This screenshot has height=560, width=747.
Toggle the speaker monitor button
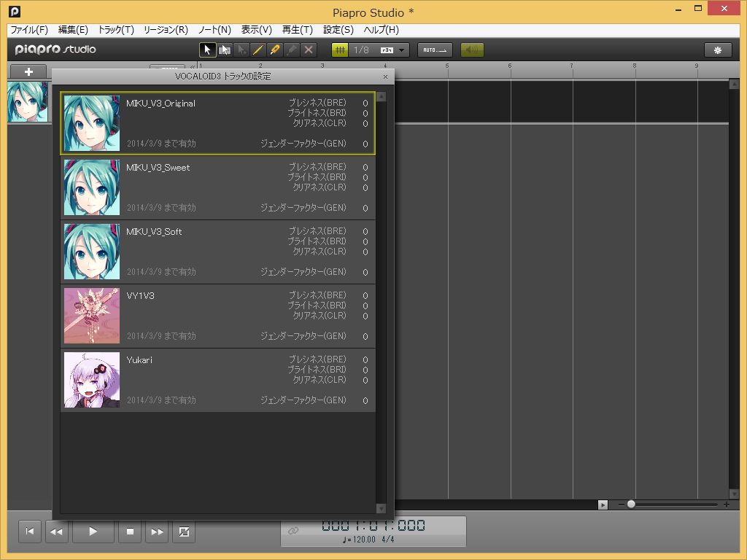click(472, 50)
